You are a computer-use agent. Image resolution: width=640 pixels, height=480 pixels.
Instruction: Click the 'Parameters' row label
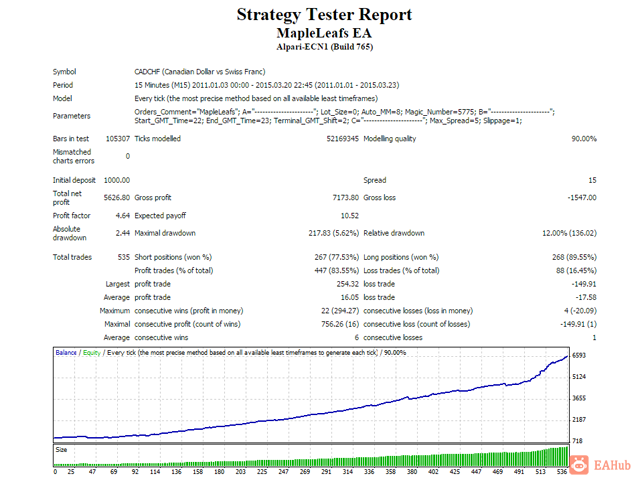tap(71, 116)
